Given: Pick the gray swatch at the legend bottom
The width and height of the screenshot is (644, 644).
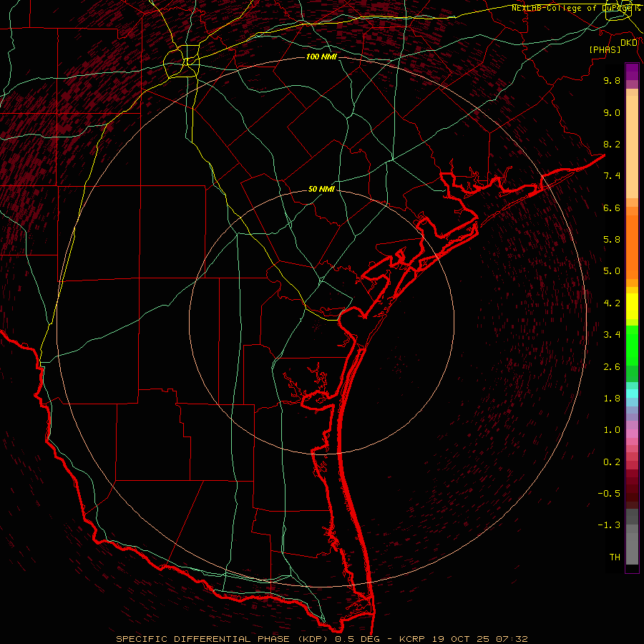Looking at the screenshot, I should point(632,548).
